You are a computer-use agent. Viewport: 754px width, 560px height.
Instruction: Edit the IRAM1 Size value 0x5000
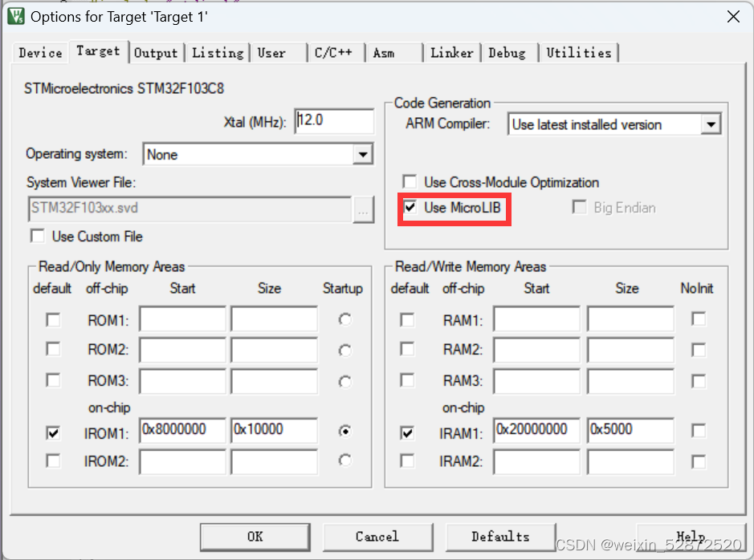coord(630,430)
